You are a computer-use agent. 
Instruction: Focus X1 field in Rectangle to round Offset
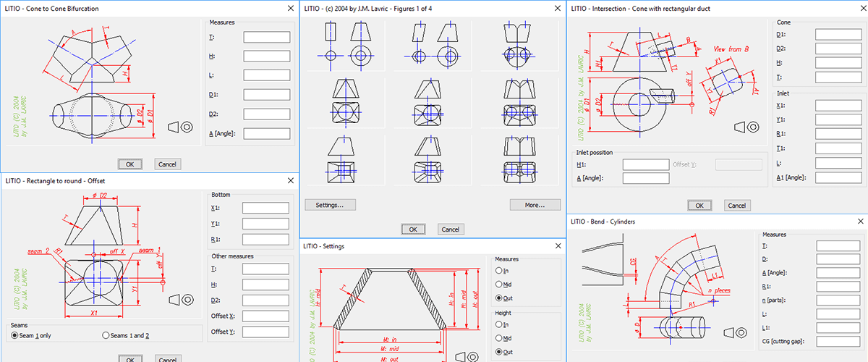[265, 209]
